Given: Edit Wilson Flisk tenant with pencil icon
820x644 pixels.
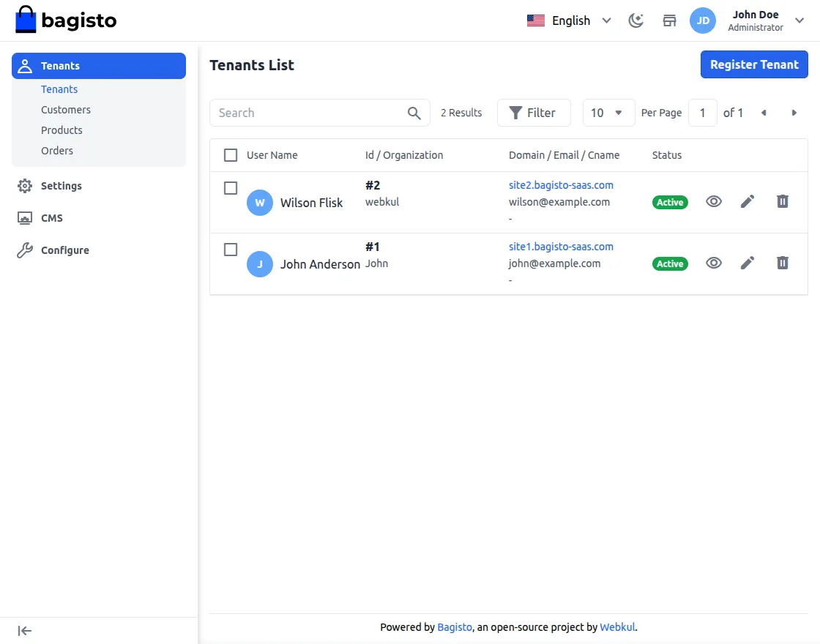Looking at the screenshot, I should [x=748, y=202].
